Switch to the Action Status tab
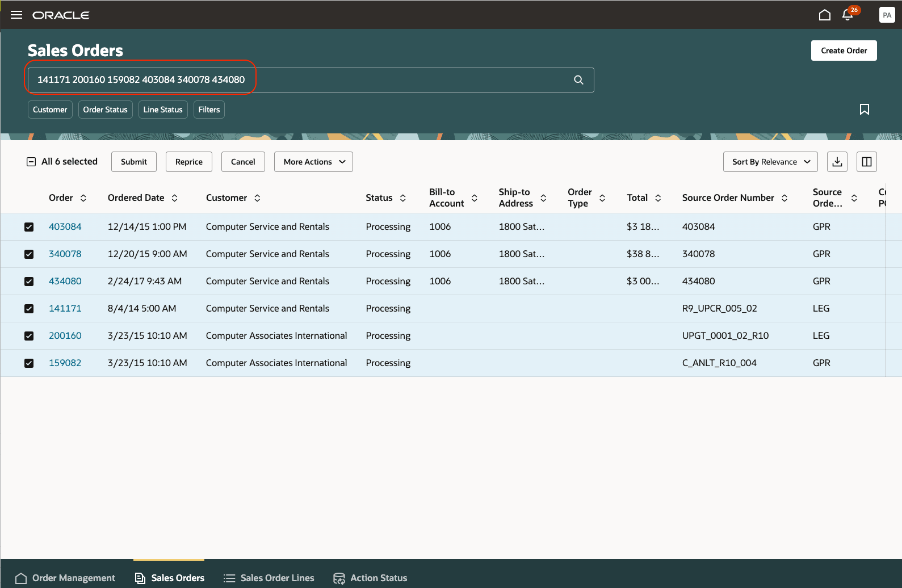Image resolution: width=902 pixels, height=588 pixels. [370, 578]
